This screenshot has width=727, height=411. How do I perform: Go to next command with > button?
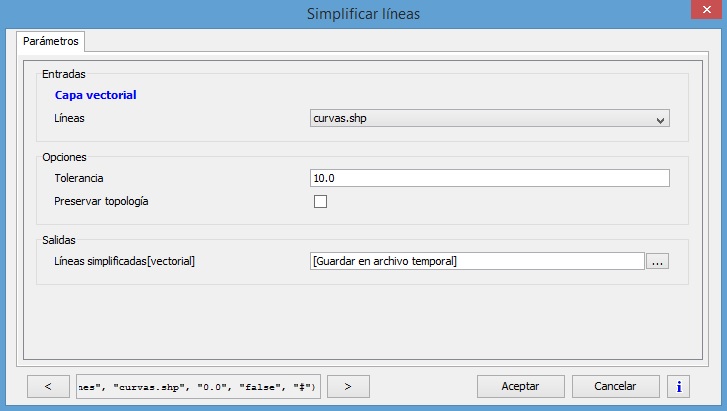(348, 386)
